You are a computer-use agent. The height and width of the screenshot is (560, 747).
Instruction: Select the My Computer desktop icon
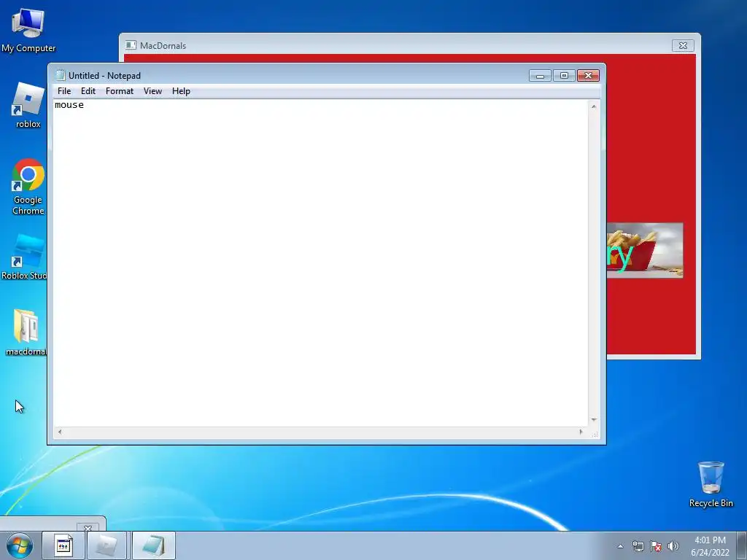point(28,30)
